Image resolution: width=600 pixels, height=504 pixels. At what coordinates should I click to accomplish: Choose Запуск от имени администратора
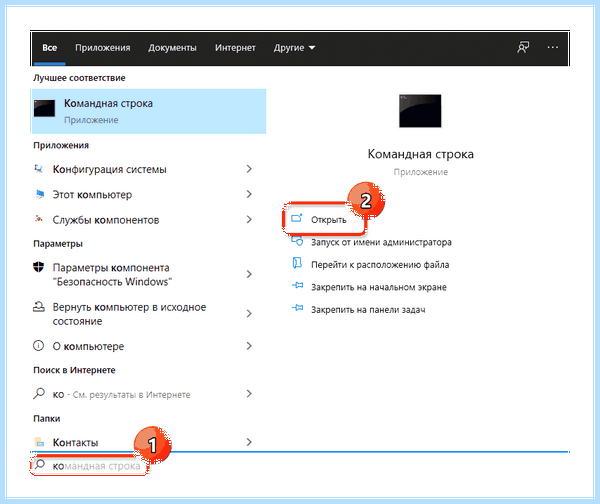(381, 242)
